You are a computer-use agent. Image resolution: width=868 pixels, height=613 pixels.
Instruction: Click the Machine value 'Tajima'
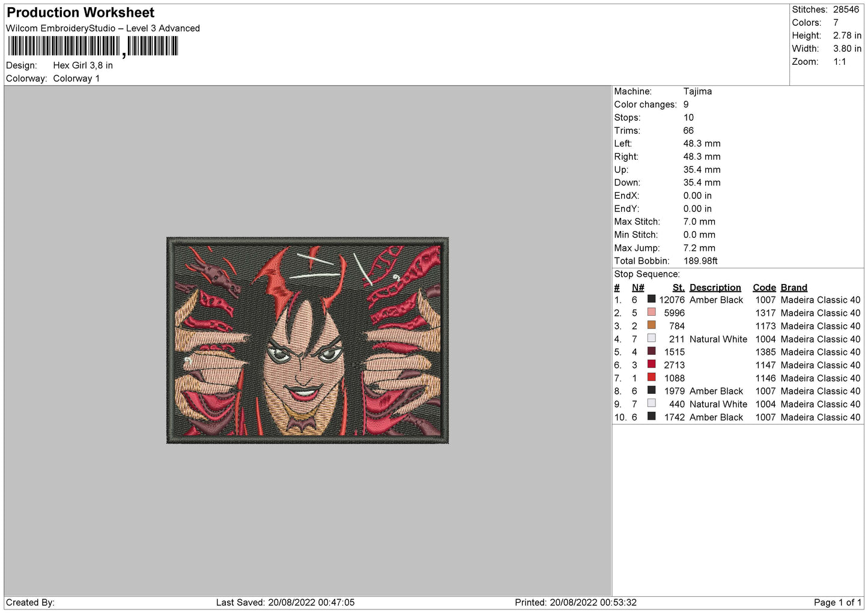click(x=697, y=91)
